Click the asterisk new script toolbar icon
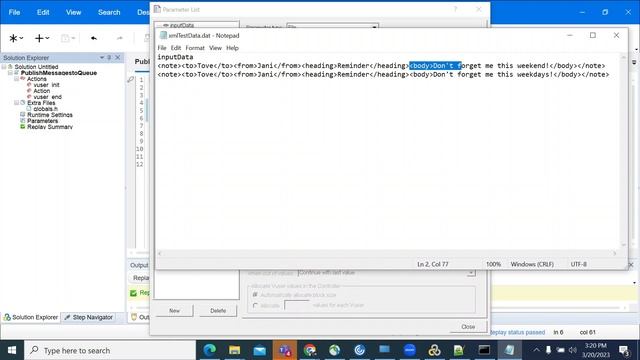The width and height of the screenshot is (640, 360). (13, 38)
